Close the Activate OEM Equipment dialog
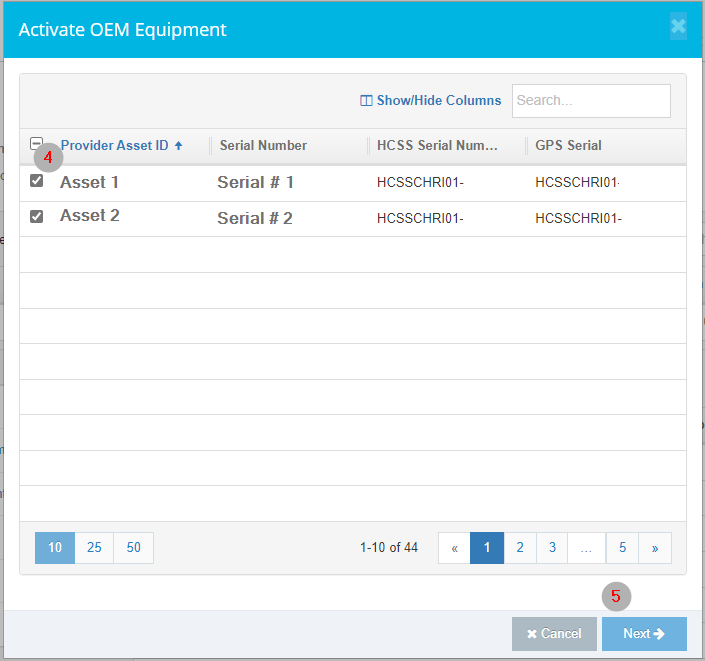The image size is (705, 661). 678,27
